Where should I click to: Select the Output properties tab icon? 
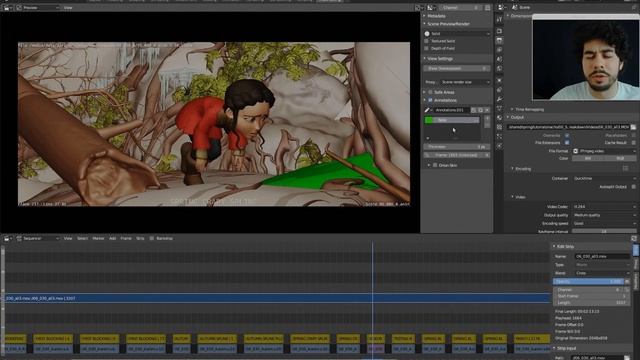(x=499, y=40)
